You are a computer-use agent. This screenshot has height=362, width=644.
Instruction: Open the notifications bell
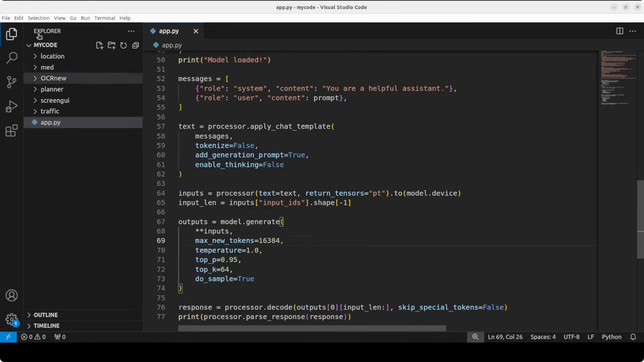pos(633,337)
